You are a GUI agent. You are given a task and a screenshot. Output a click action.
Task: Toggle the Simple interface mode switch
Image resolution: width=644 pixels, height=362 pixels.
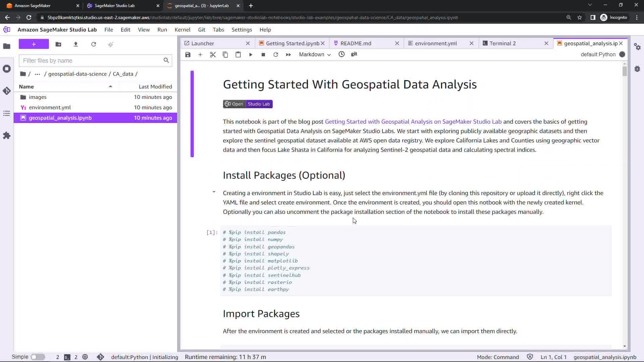pos(38,357)
